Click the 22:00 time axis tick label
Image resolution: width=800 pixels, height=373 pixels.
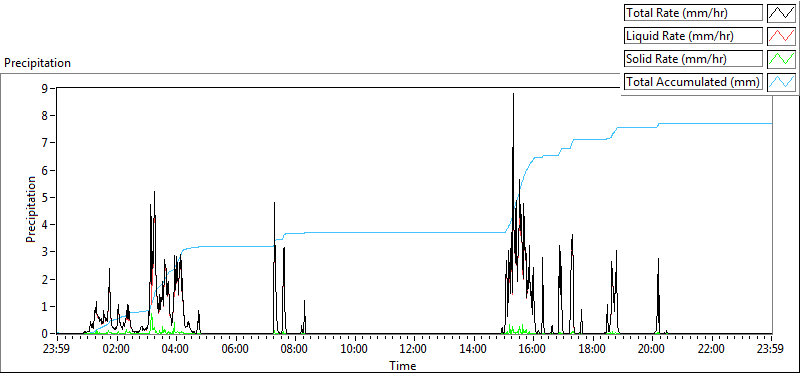(x=712, y=349)
